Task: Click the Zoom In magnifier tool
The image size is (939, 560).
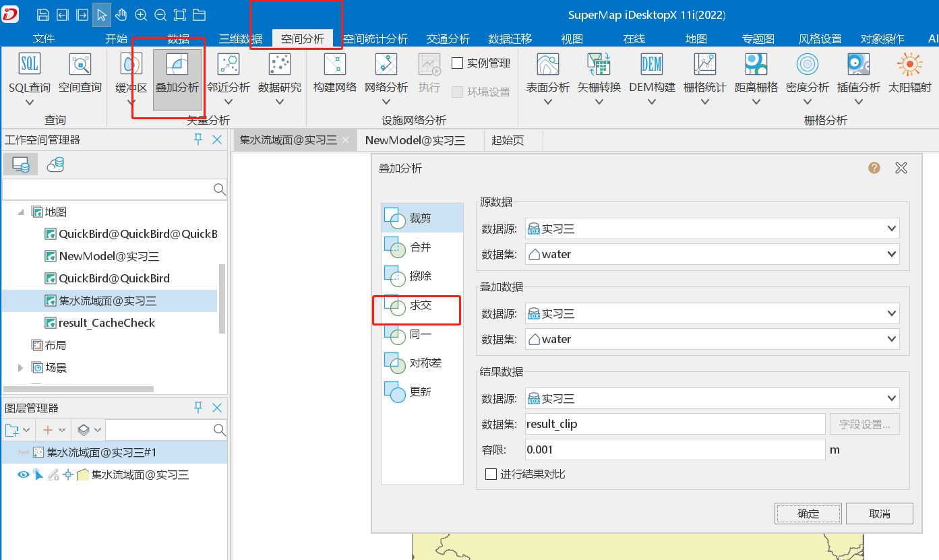Action: tap(141, 14)
